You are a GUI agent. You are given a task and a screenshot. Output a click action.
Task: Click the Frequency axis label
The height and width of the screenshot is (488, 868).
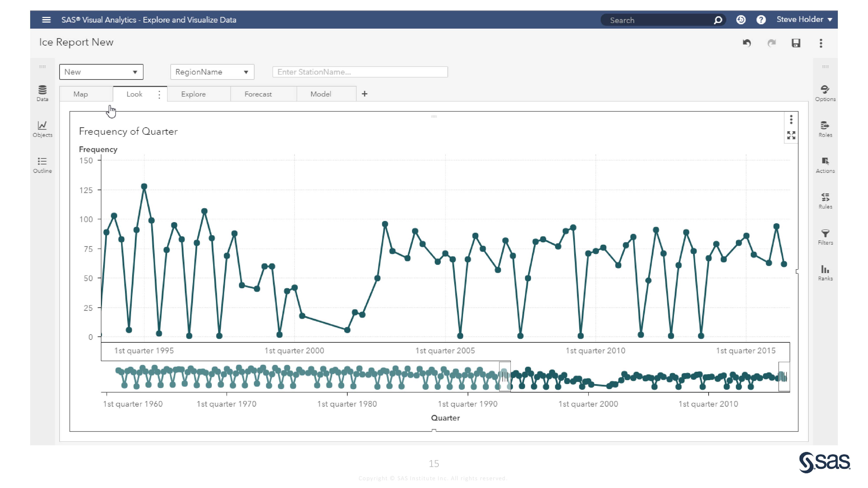point(98,149)
